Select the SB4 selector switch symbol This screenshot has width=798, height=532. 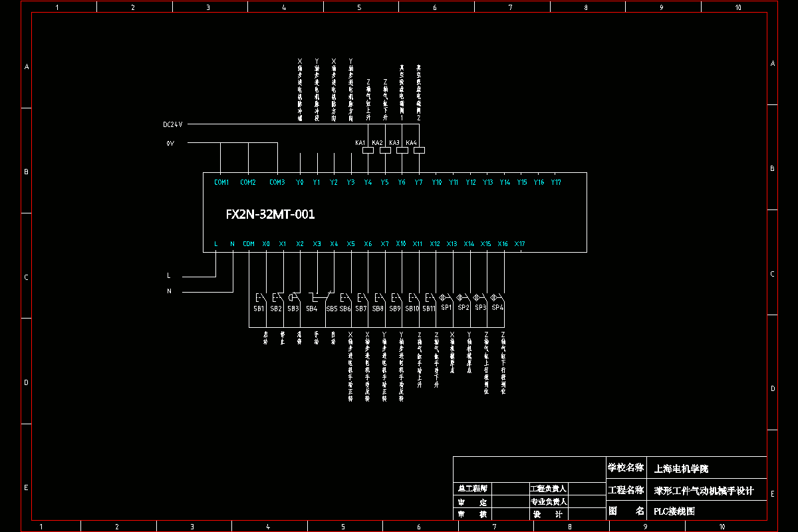point(320,297)
